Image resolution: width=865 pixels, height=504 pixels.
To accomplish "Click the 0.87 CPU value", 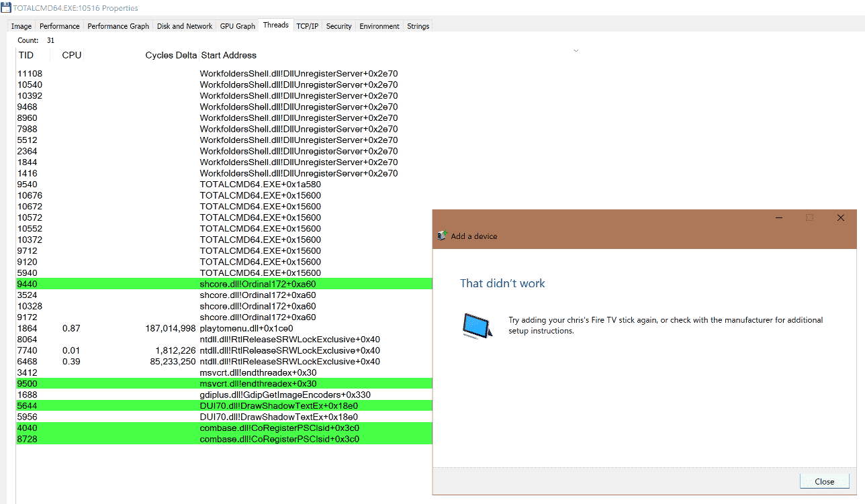I will (71, 328).
